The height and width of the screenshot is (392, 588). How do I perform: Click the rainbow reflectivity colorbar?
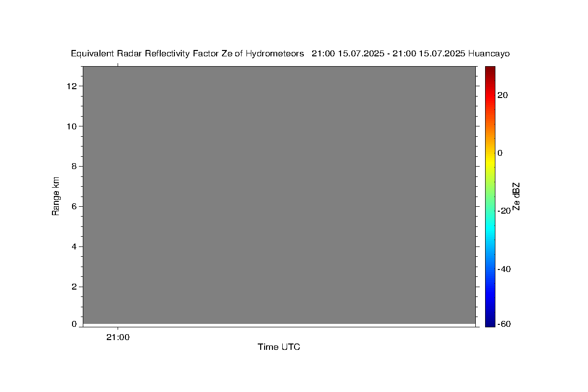click(x=490, y=196)
